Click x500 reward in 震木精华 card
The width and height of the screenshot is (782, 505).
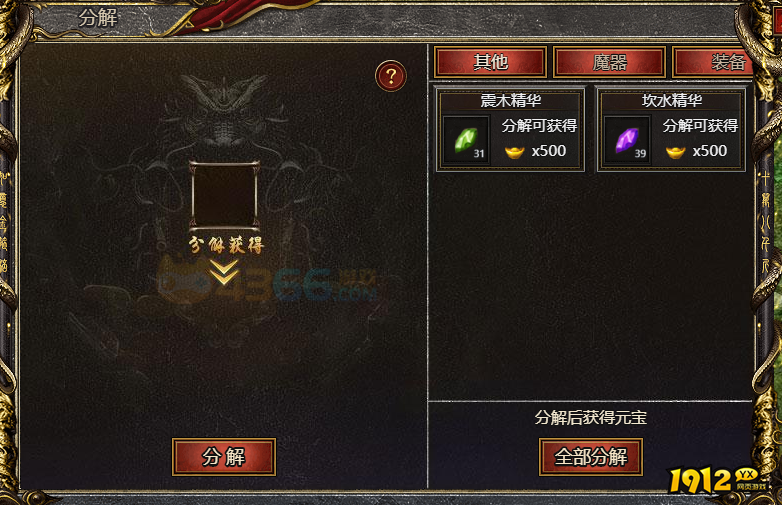point(549,151)
